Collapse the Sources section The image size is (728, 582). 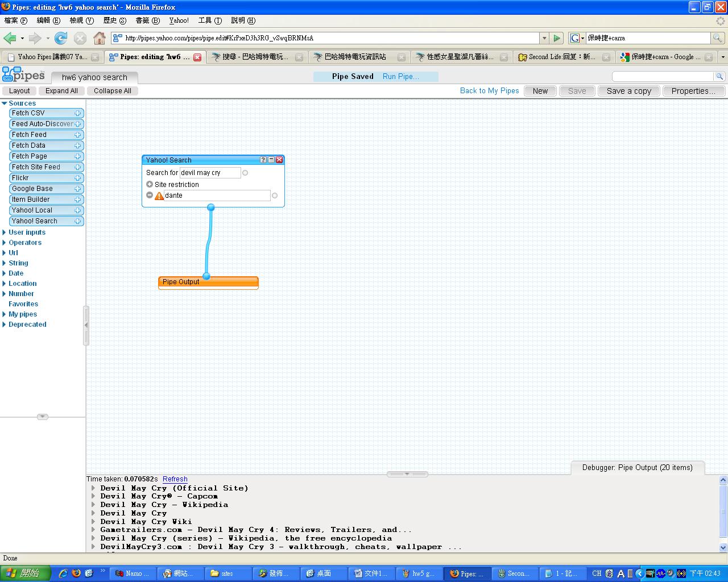tap(4, 103)
